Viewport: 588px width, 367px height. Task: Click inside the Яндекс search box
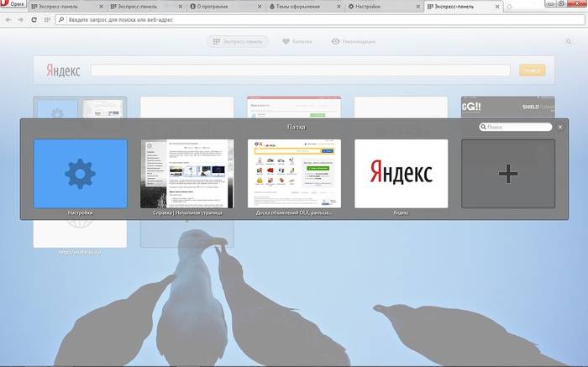point(301,70)
